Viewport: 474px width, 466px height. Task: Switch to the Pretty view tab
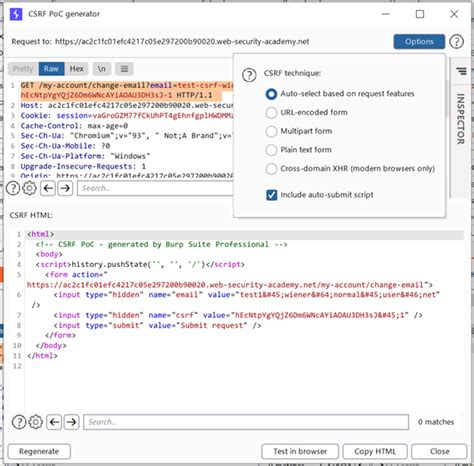click(x=23, y=69)
